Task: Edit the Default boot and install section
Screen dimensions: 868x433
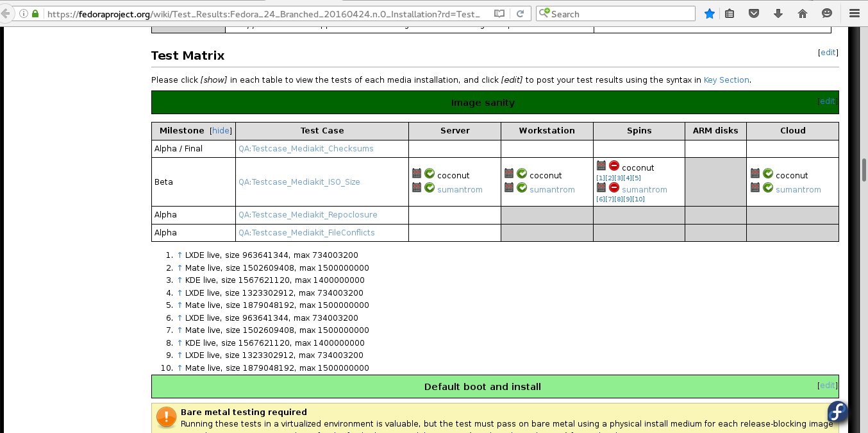Action: tap(827, 386)
